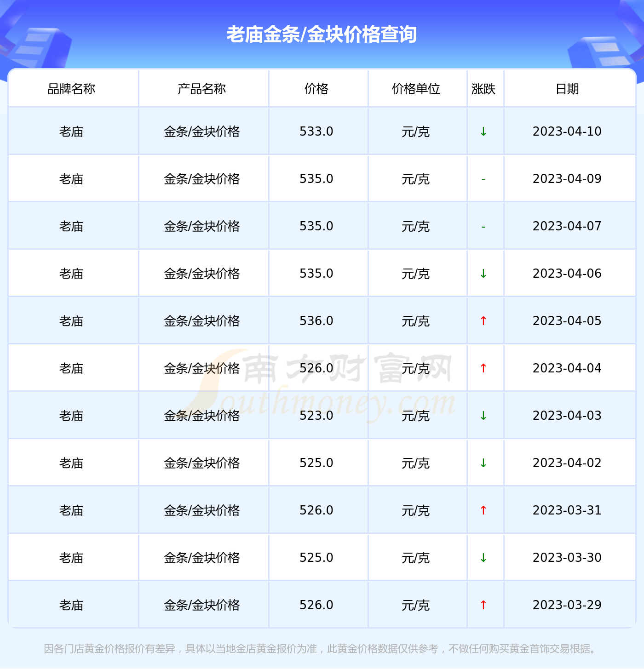Click the 价格单位 column header
Viewport: 644px width, 669px height.
click(416, 89)
